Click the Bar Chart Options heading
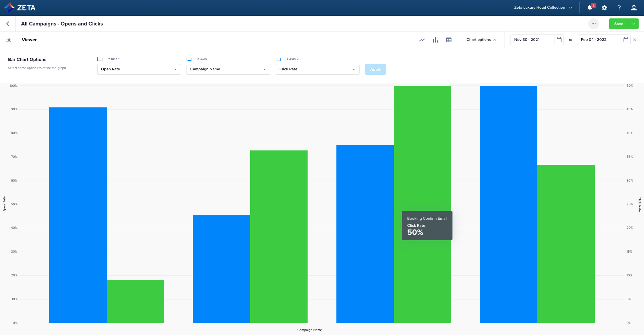Screen dimensions: 644x335 (27, 60)
